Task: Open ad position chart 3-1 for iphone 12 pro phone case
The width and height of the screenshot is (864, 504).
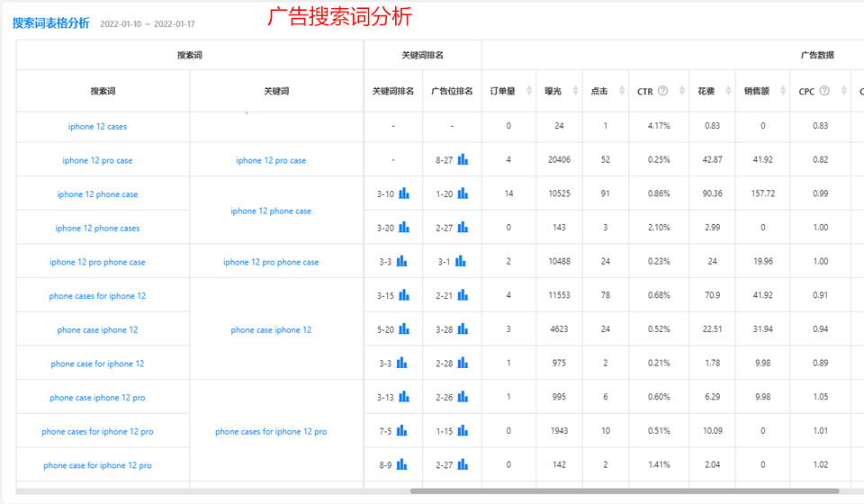Action: [461, 261]
